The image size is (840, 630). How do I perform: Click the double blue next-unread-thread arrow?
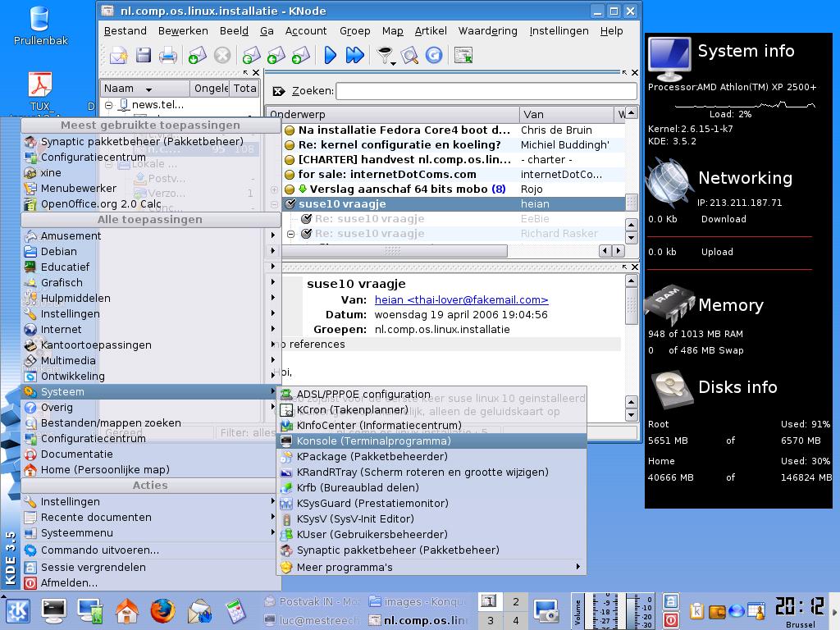pos(354,55)
